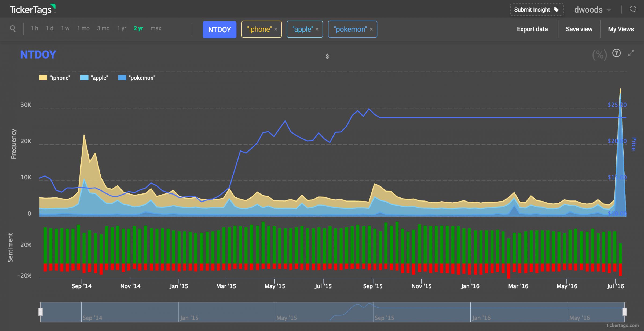This screenshot has width=644, height=331.
Task: Click Save view
Action: (x=579, y=29)
